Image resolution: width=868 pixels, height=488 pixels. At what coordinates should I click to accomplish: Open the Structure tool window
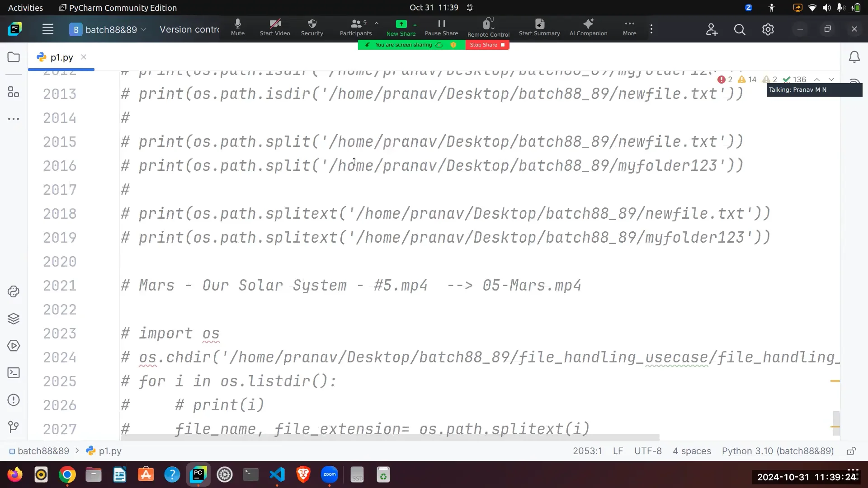coord(14,92)
